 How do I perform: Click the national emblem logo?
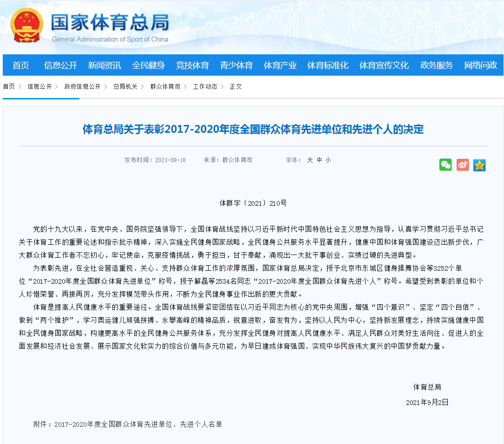pyautogui.click(x=27, y=26)
